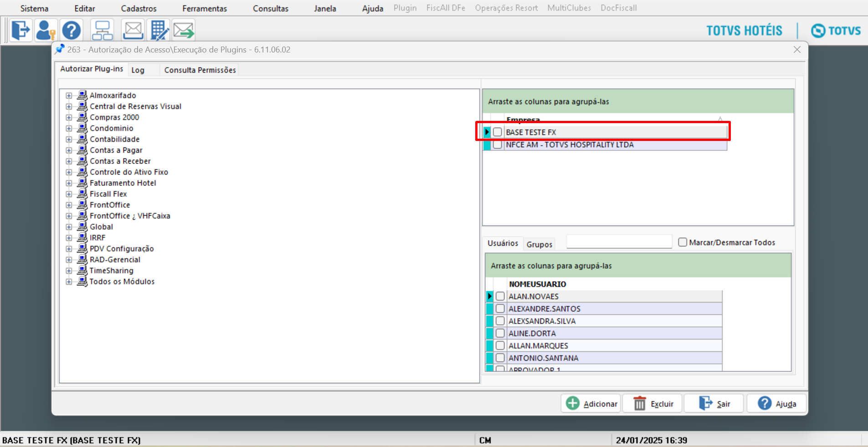The image size is (868, 447).
Task: Toggle the Marcar/Desmarcar Todos checkbox
Action: [x=683, y=242]
